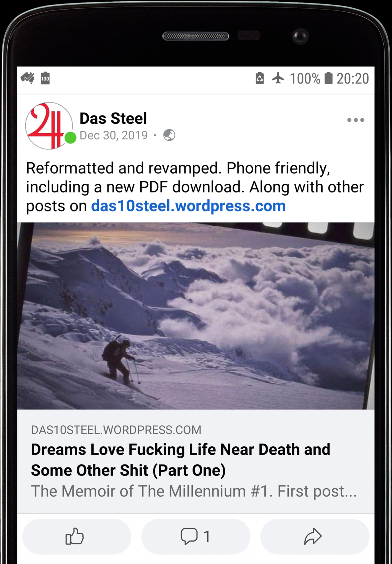Tap the Australia map notification icon
Viewport: 392px width, 564px height.
pyautogui.click(x=28, y=78)
